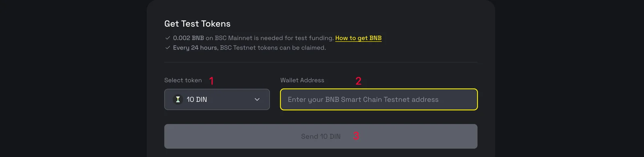
Task: Click the red number 2 annotation
Action: click(358, 81)
